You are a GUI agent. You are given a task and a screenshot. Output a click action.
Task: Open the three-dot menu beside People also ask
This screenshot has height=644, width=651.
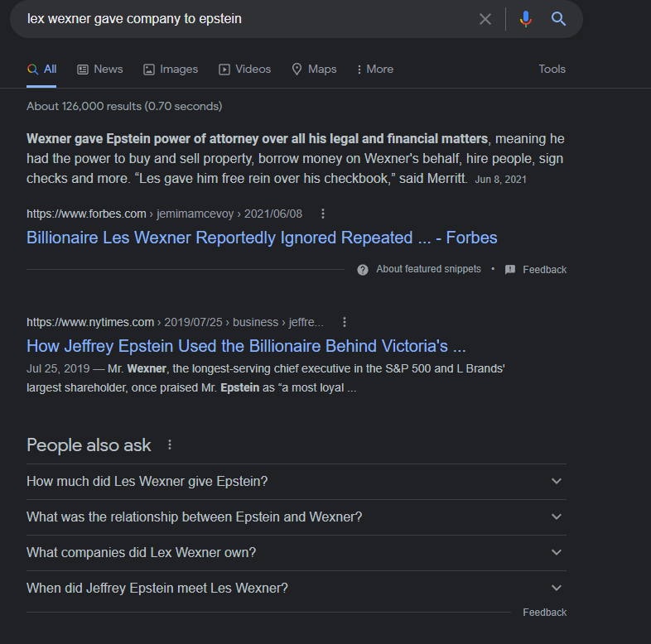170,445
